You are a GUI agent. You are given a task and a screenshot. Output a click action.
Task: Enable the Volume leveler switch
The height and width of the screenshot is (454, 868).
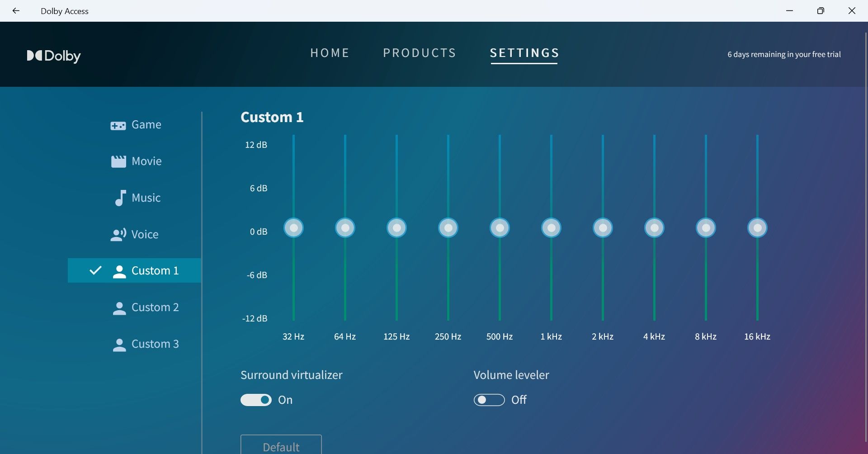[489, 400]
